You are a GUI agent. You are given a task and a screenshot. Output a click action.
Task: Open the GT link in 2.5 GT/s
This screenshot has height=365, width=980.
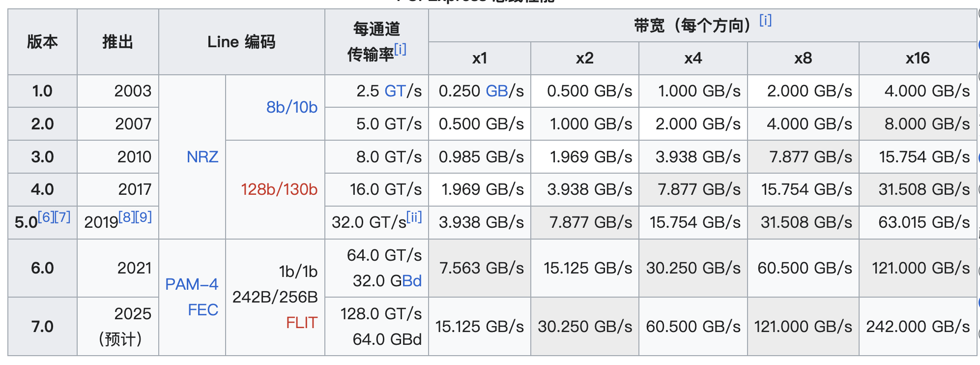(395, 91)
